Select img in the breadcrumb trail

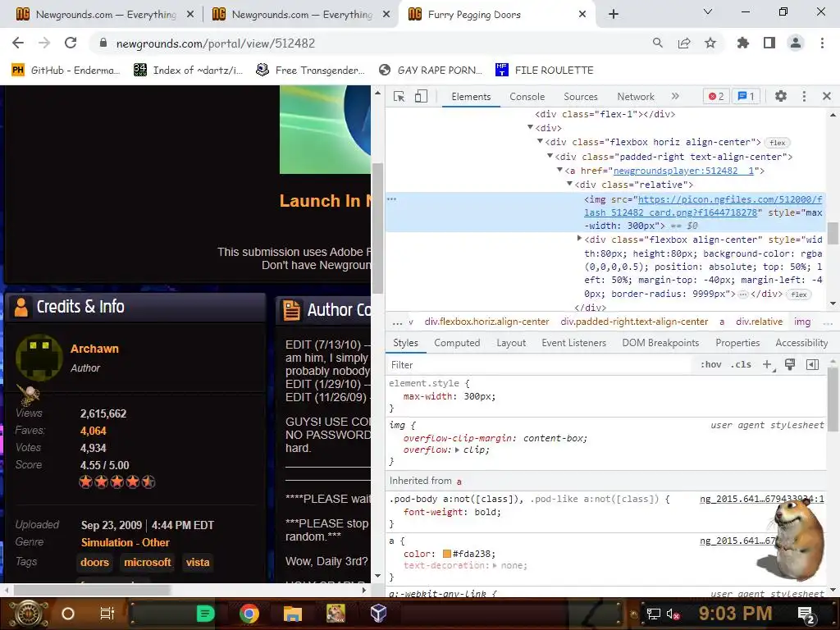[802, 322]
